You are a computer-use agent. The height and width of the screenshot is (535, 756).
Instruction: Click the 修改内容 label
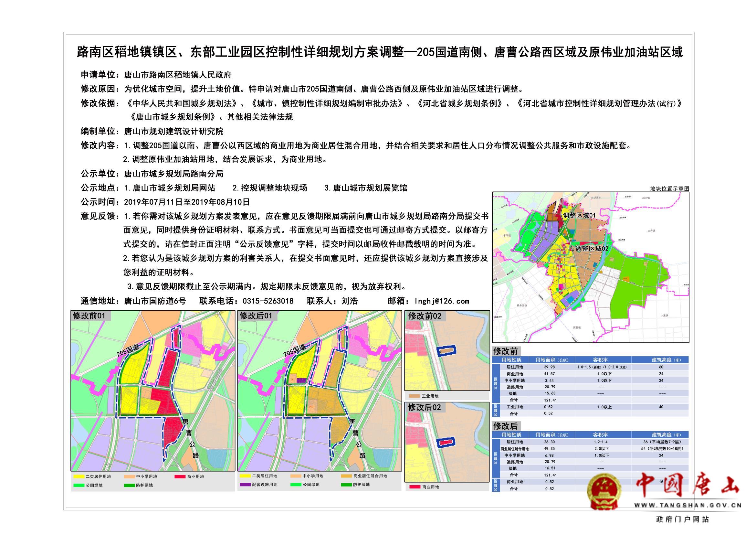(100, 145)
